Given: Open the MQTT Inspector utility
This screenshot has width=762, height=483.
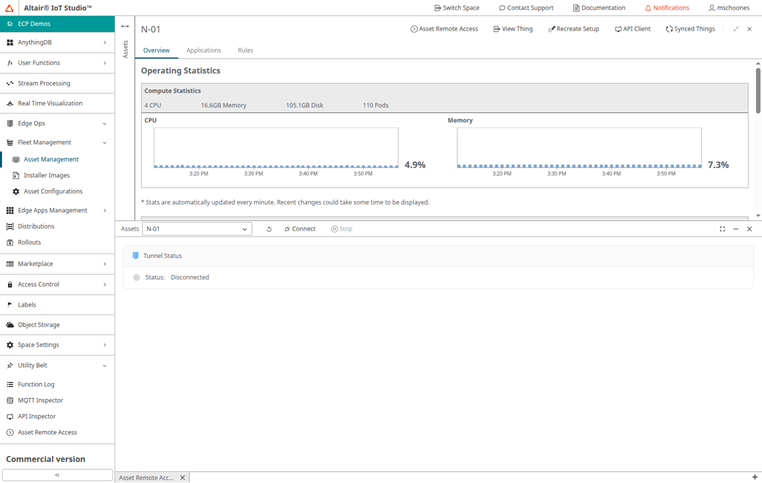Looking at the screenshot, I should click(40, 400).
